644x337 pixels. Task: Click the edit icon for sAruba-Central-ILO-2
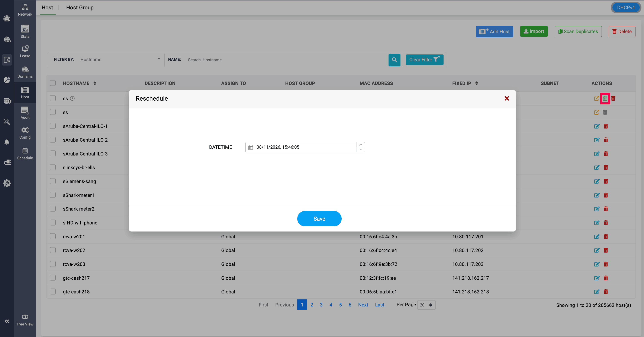[x=597, y=140]
